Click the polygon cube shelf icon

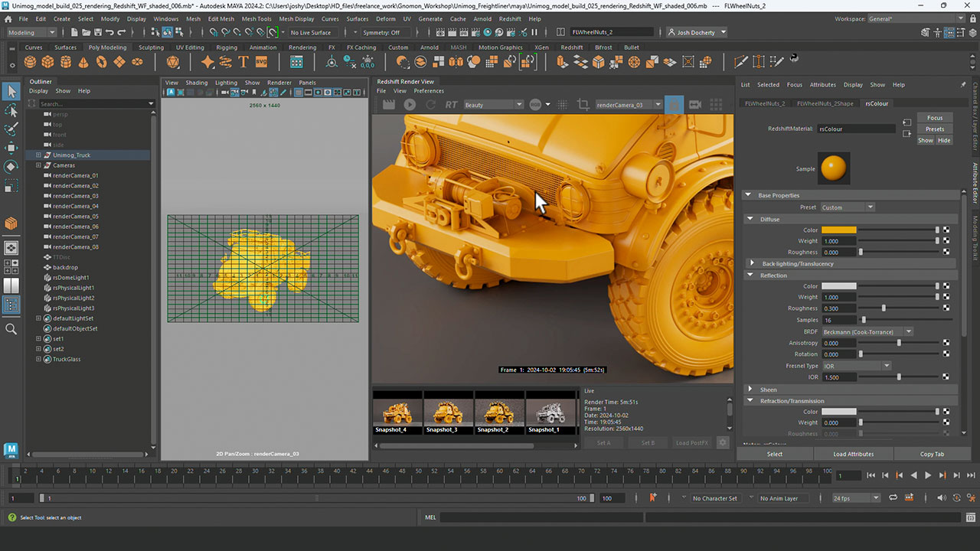tap(47, 62)
